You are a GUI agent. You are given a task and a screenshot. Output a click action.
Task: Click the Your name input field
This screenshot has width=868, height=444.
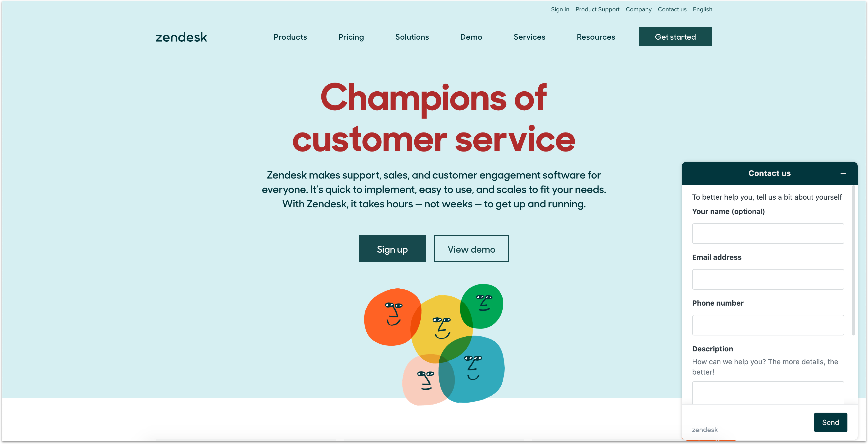click(x=768, y=233)
